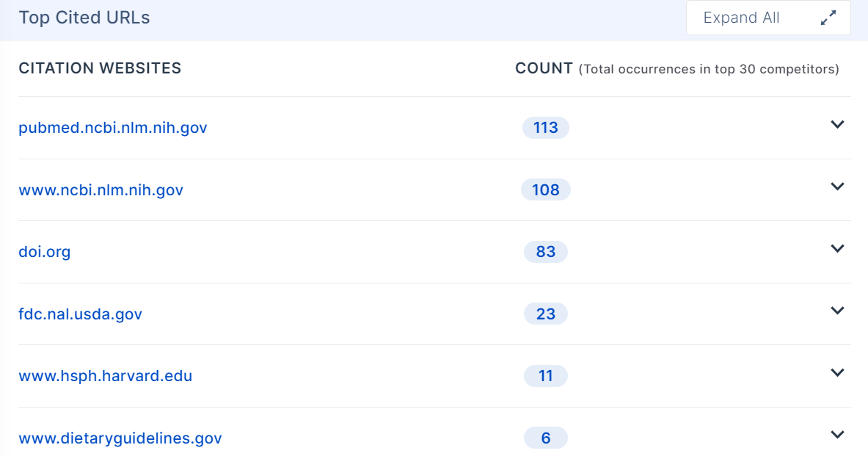Click the Expand All button
The height and width of the screenshot is (456, 868).
click(741, 18)
